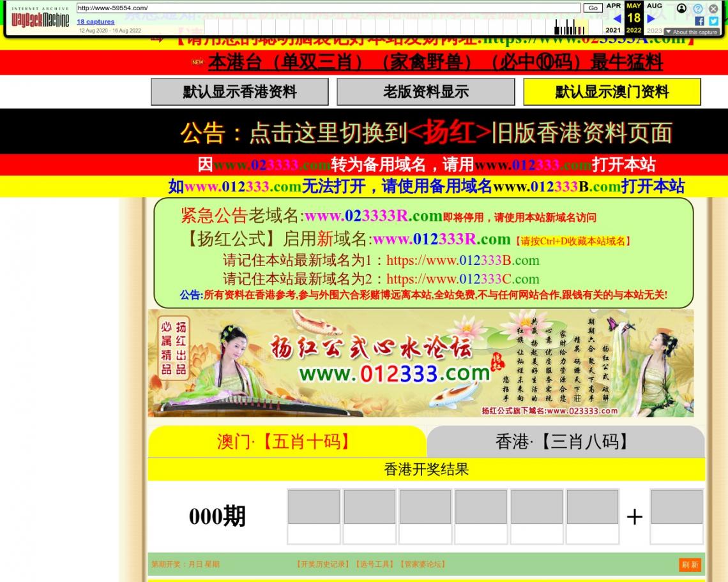Screen dimensions: 728x582
Task: Share capture via Facebook icon
Action: click(699, 21)
